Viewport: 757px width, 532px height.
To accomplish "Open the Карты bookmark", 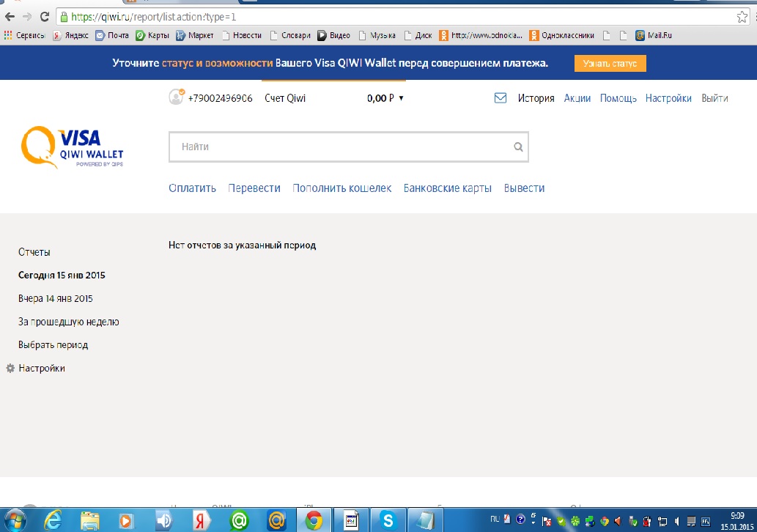I will tap(152, 35).
